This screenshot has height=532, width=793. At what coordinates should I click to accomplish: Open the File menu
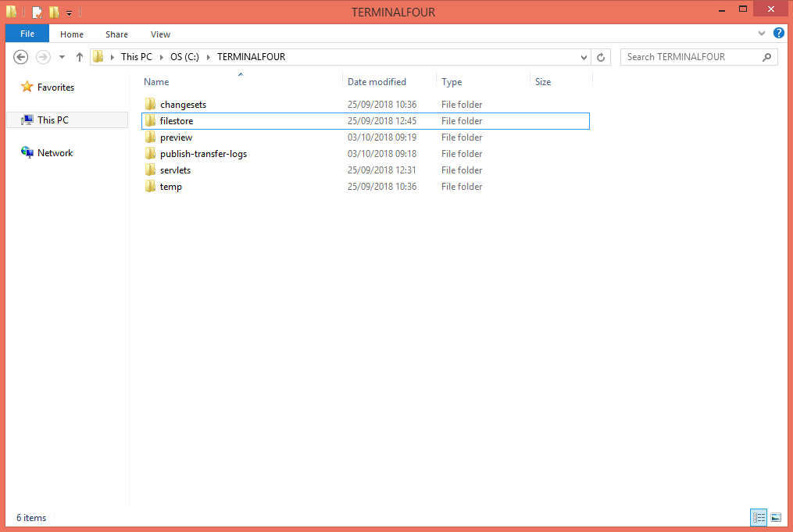pos(27,34)
